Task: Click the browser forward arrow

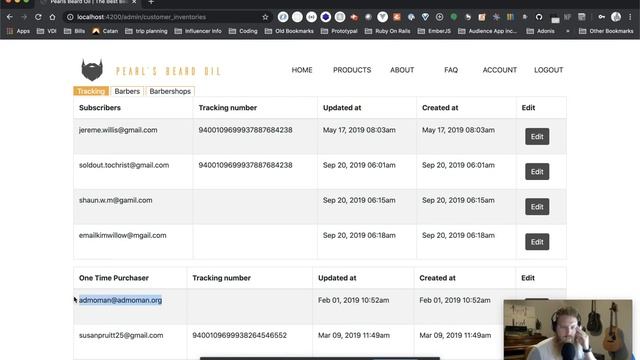Action: (24, 17)
